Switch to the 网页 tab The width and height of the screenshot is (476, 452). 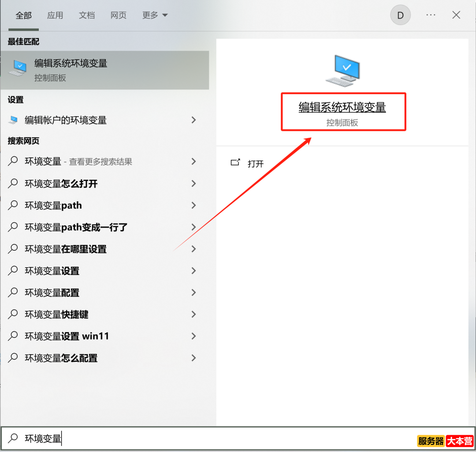tap(118, 15)
